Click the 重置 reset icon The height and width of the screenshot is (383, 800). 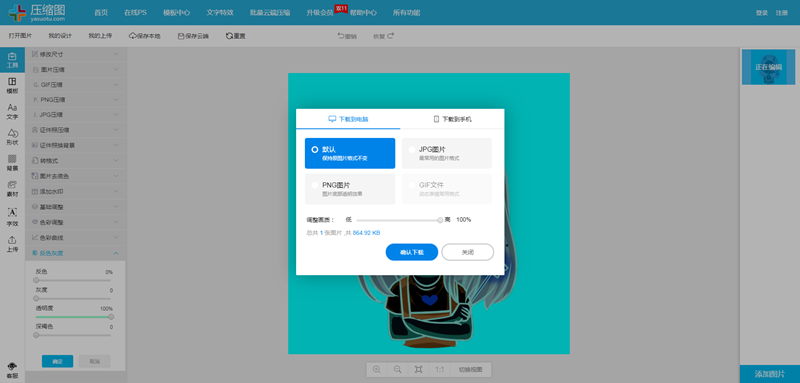click(229, 36)
